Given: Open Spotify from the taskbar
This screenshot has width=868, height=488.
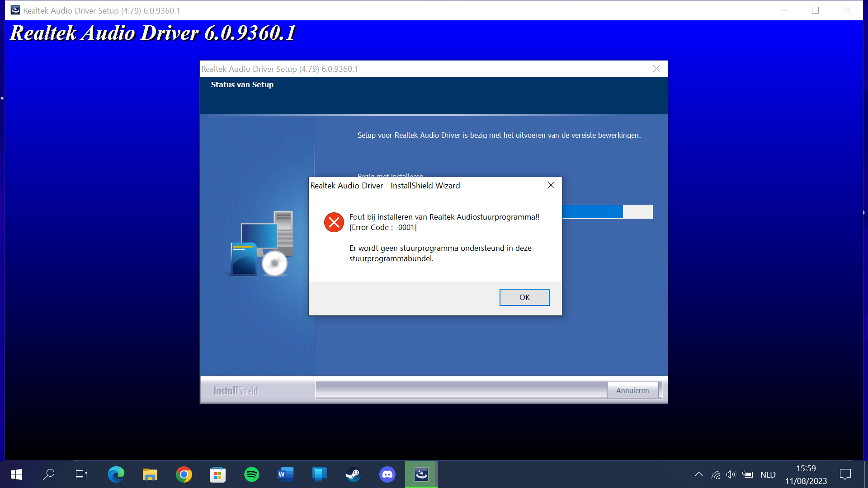Looking at the screenshot, I should click(x=251, y=474).
